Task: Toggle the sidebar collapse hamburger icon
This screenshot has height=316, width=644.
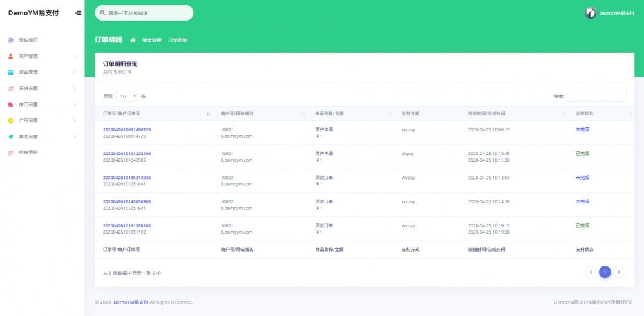Action: (x=78, y=13)
